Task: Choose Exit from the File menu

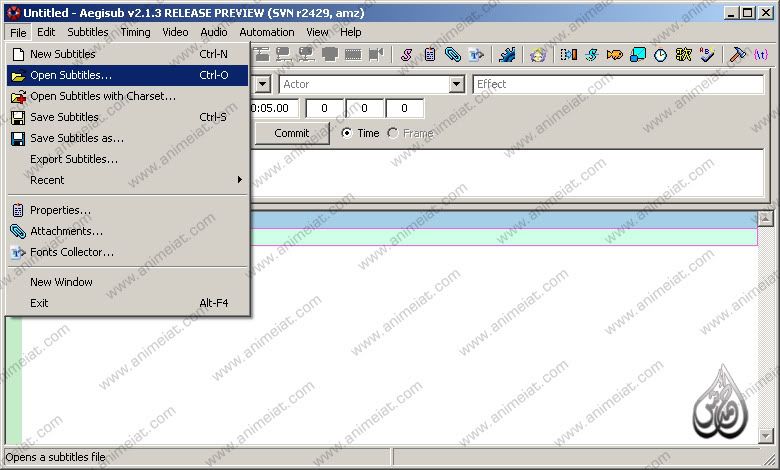Action: 127,303
